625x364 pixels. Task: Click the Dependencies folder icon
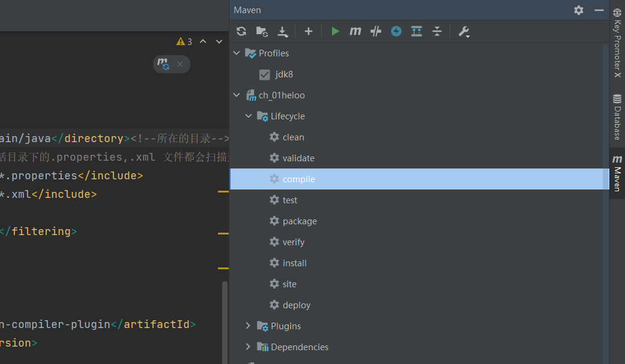pyautogui.click(x=262, y=347)
